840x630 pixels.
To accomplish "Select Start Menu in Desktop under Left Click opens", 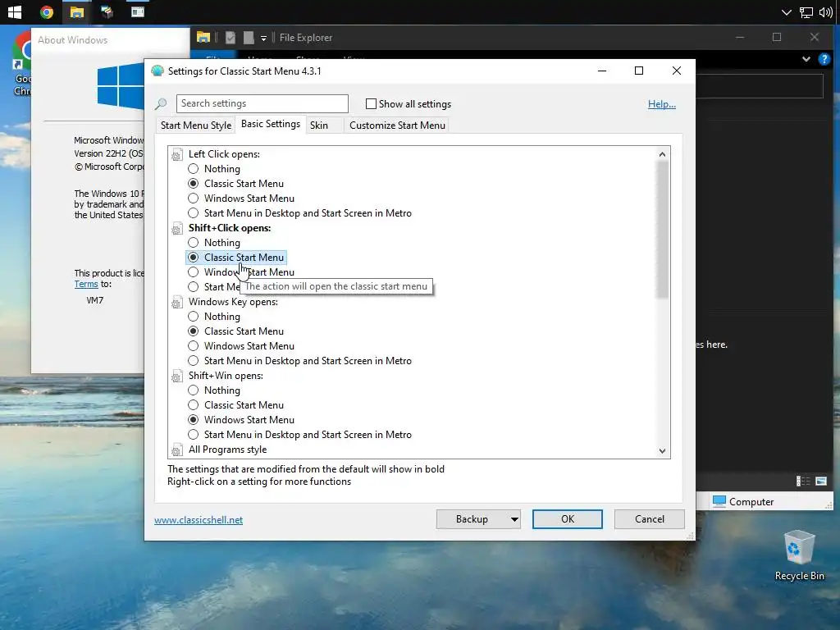I will pos(194,213).
